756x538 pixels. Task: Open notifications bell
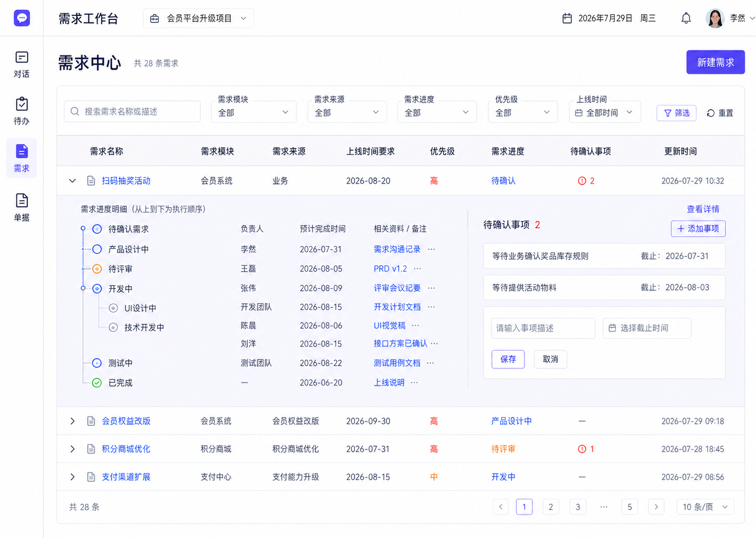(x=686, y=18)
